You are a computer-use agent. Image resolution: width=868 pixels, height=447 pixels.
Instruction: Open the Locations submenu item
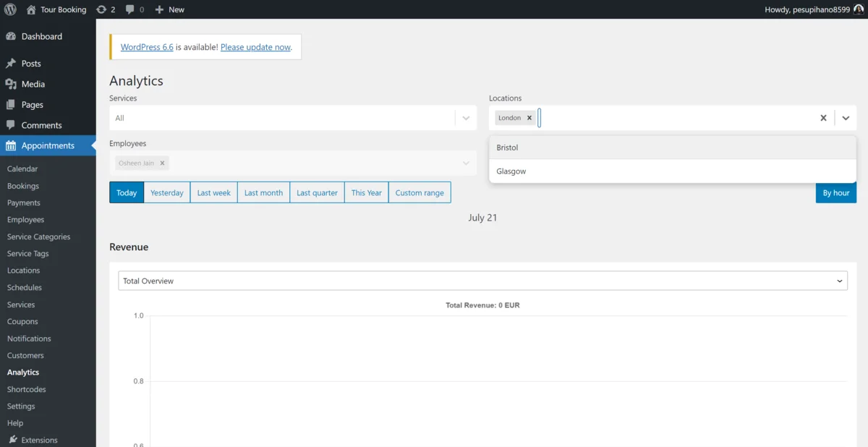tap(24, 271)
